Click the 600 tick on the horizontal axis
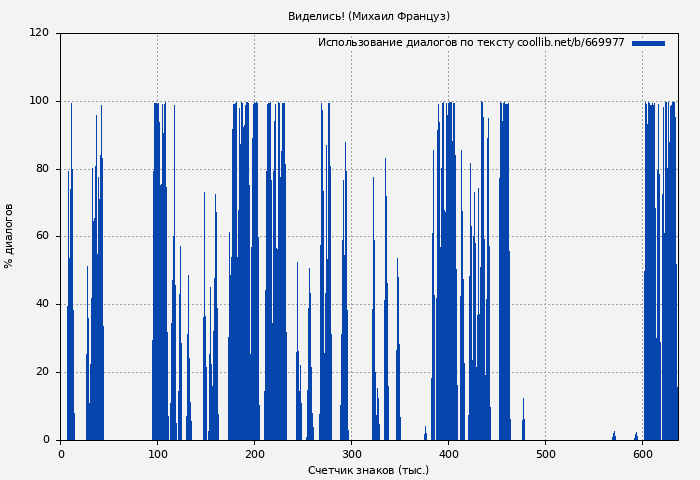The width and height of the screenshot is (700, 480). pos(642,454)
